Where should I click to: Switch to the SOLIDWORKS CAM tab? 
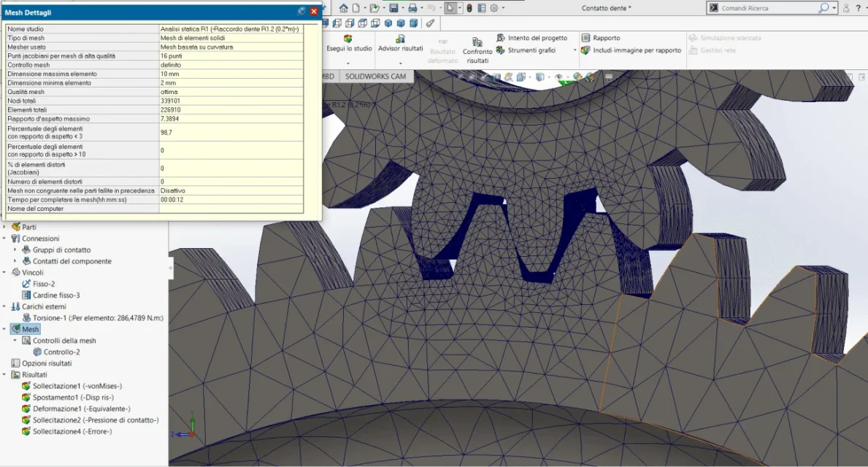(x=375, y=77)
